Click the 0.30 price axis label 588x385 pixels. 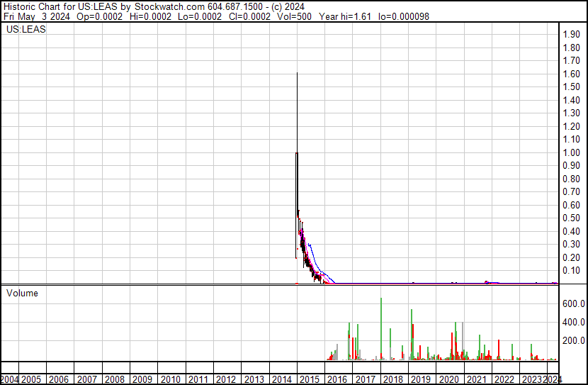tap(572, 245)
